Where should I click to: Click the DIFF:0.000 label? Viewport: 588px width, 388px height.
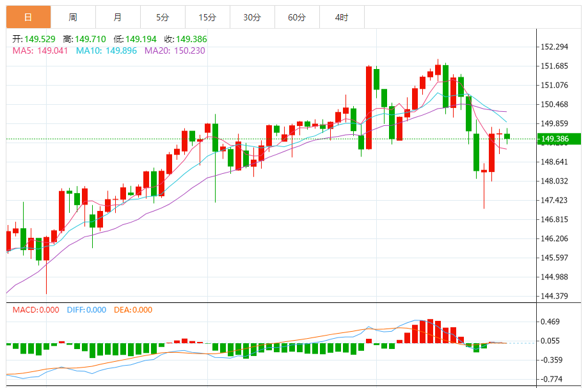click(x=86, y=310)
